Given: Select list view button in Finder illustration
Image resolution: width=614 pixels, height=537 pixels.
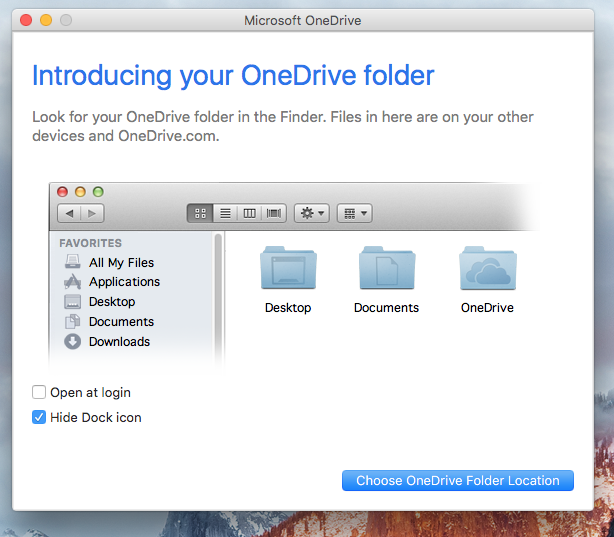Looking at the screenshot, I should point(225,213).
